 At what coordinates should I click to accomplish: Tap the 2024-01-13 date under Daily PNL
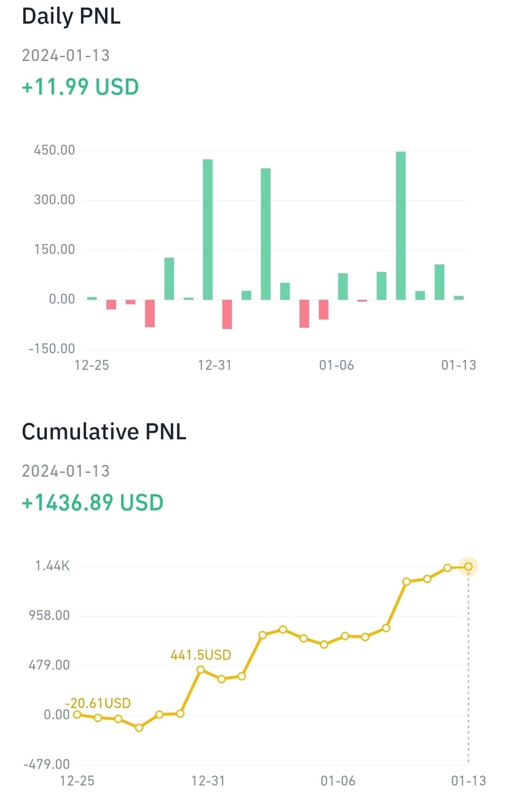pyautogui.click(x=66, y=55)
